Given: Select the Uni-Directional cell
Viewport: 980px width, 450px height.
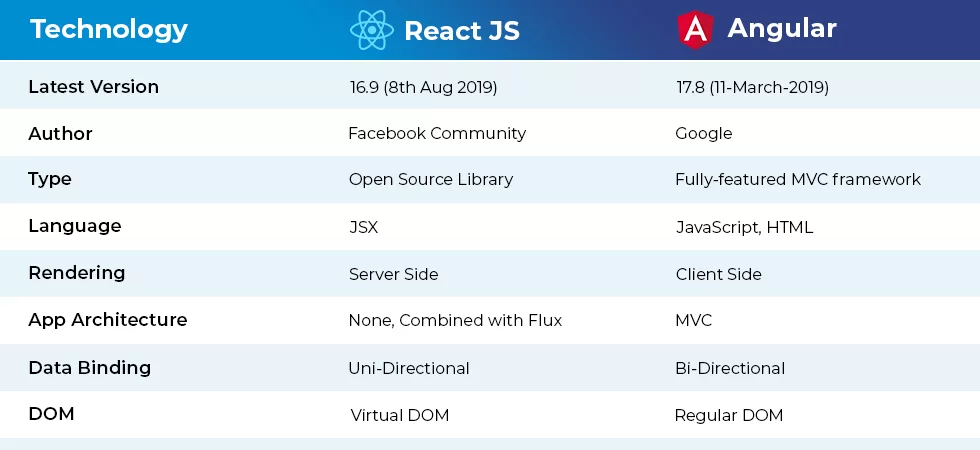Looking at the screenshot, I should tap(409, 368).
